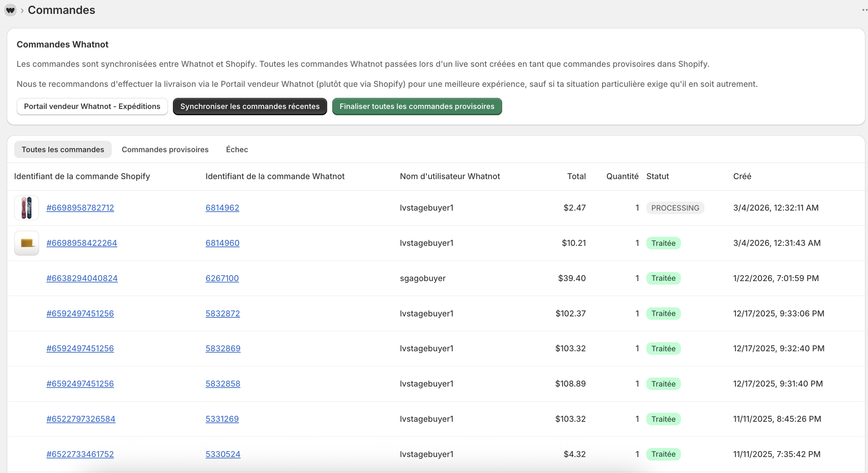Image resolution: width=868 pixels, height=473 pixels.
Task: Open Whatnot order 6814960
Action: click(x=222, y=243)
